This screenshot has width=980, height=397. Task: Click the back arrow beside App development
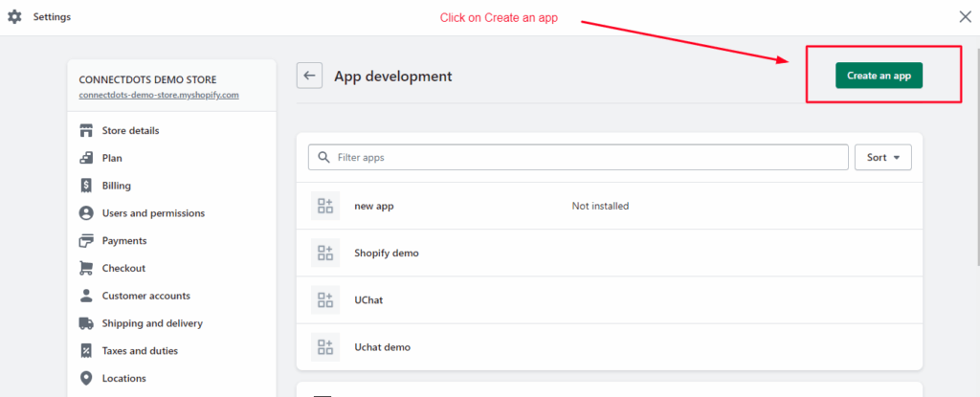(309, 76)
